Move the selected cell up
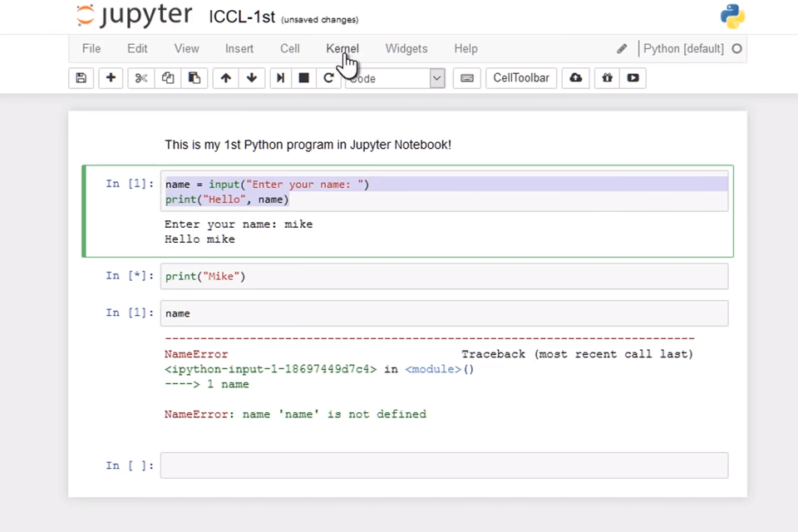The width and height of the screenshot is (798, 532). click(225, 77)
